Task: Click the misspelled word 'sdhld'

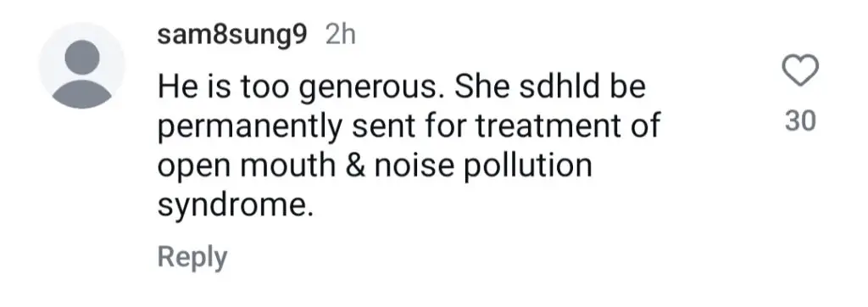Action: [532, 87]
